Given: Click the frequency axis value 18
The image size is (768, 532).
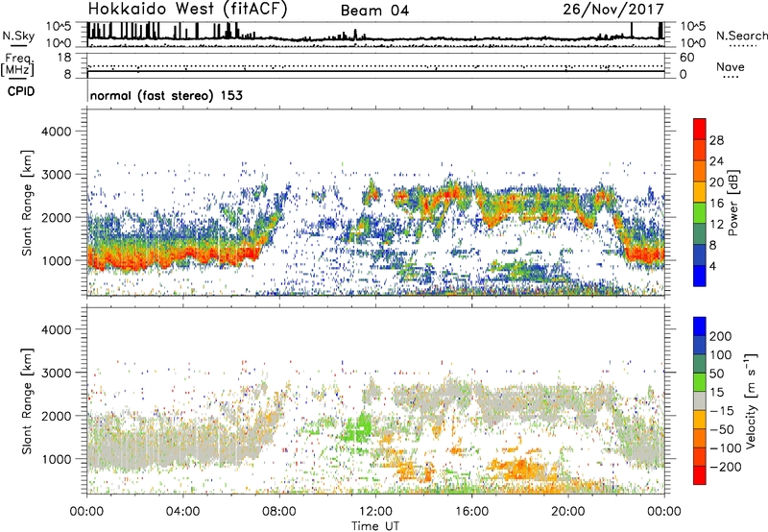Looking at the screenshot, I should tap(64, 58).
